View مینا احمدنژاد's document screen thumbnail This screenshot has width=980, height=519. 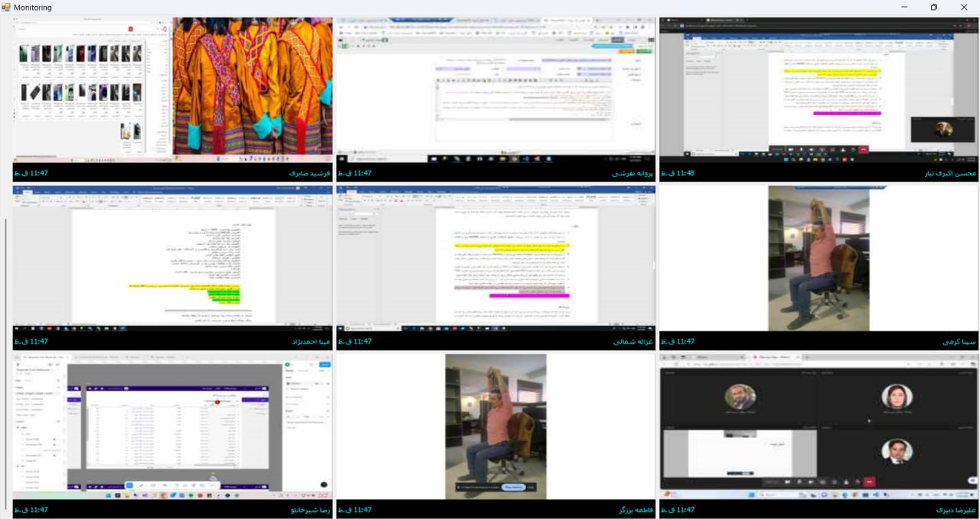pyautogui.click(x=172, y=258)
